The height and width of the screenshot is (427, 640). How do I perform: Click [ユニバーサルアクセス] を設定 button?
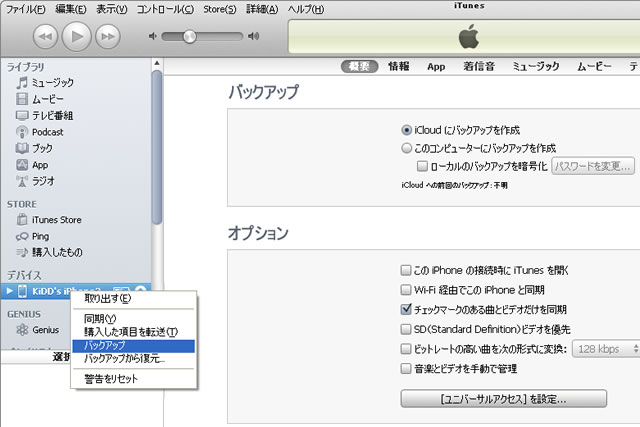click(503, 399)
